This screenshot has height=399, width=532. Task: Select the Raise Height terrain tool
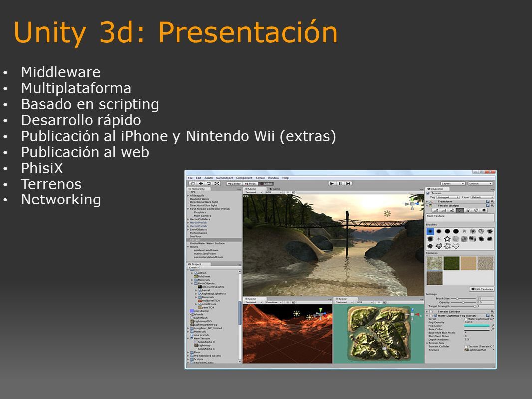click(436, 210)
